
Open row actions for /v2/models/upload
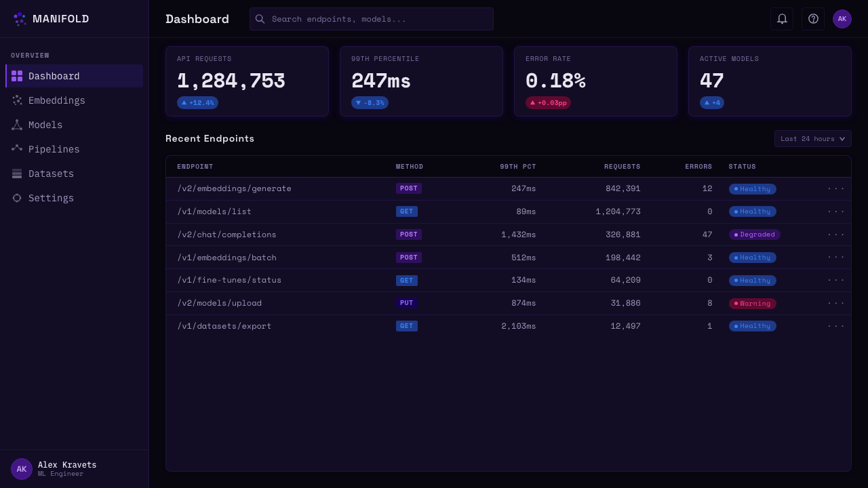(836, 303)
